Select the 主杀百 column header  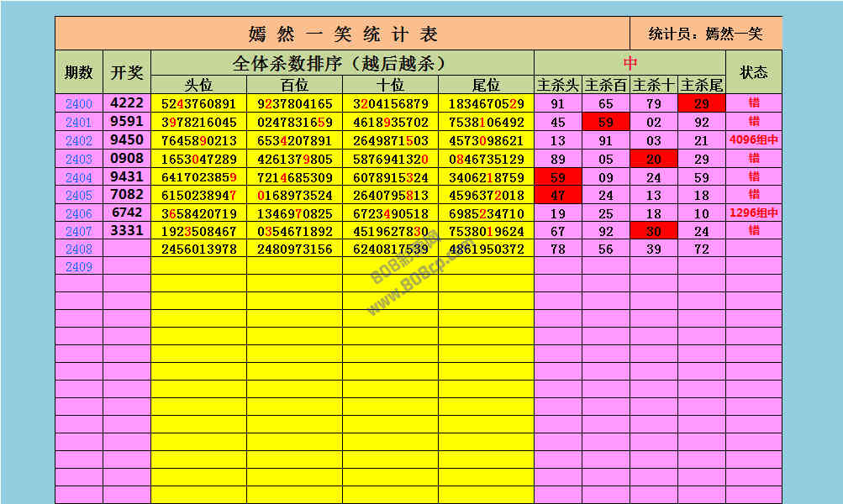(605, 85)
